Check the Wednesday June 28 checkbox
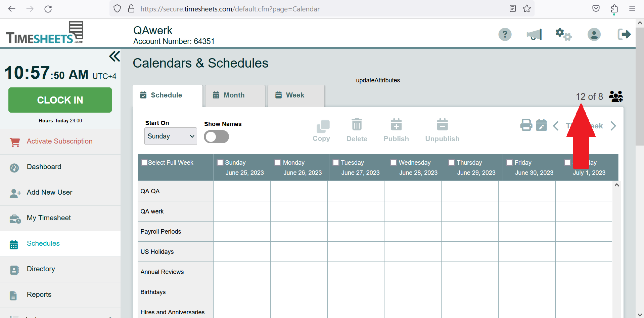The width and height of the screenshot is (644, 318). click(394, 163)
